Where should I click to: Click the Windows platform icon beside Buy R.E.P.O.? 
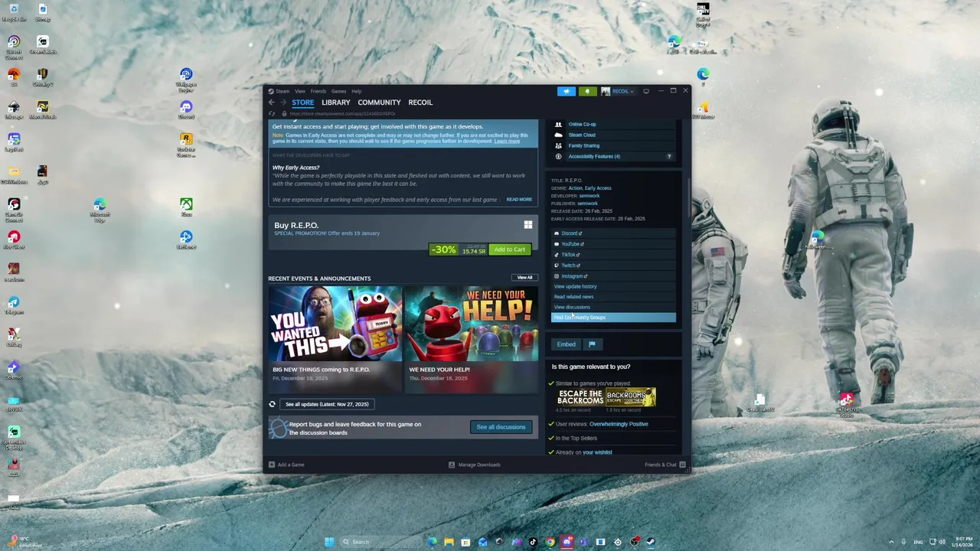pos(528,225)
